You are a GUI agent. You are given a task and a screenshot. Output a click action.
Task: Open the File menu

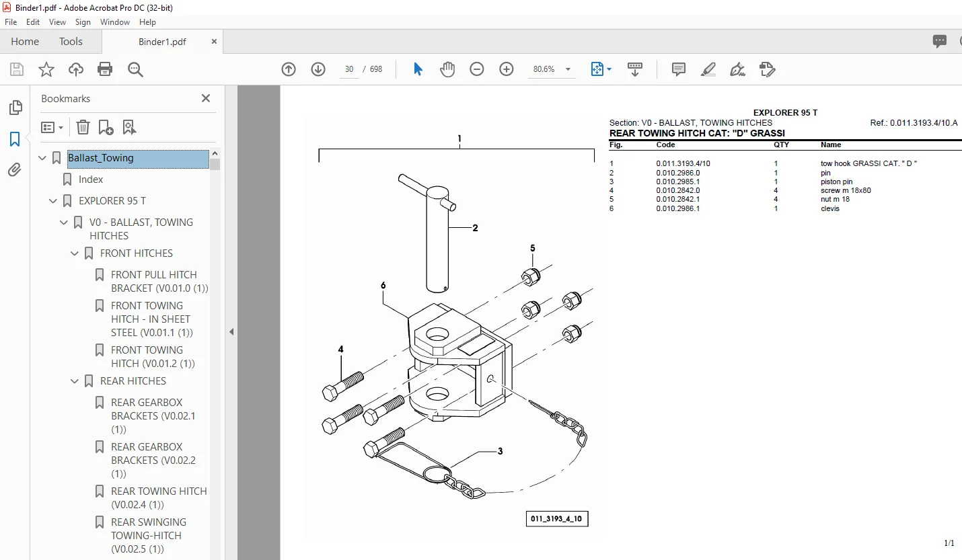[11, 22]
